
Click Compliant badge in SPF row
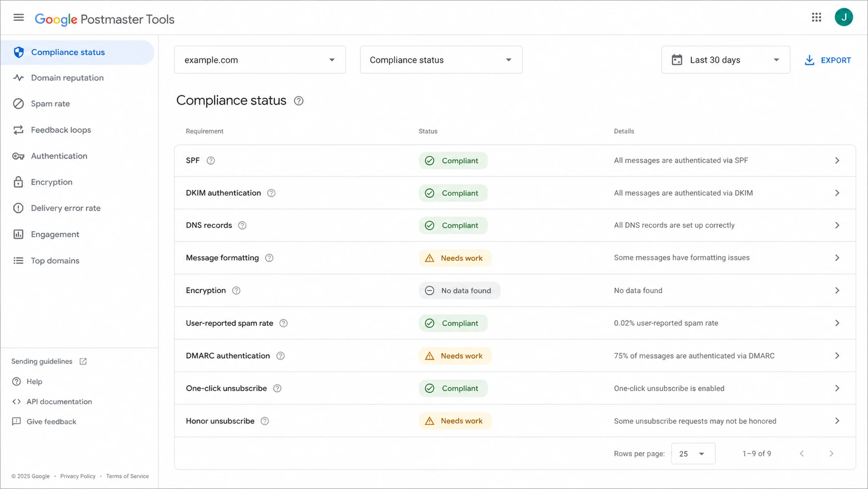click(453, 161)
